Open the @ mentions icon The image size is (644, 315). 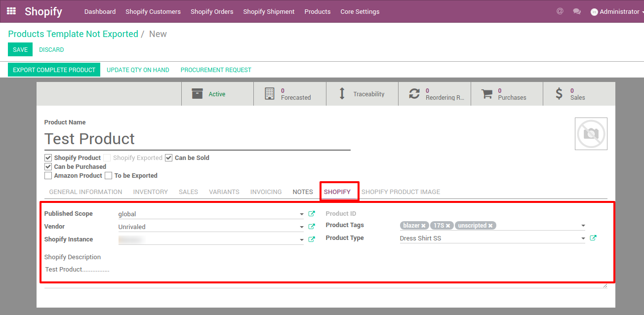pos(560,11)
